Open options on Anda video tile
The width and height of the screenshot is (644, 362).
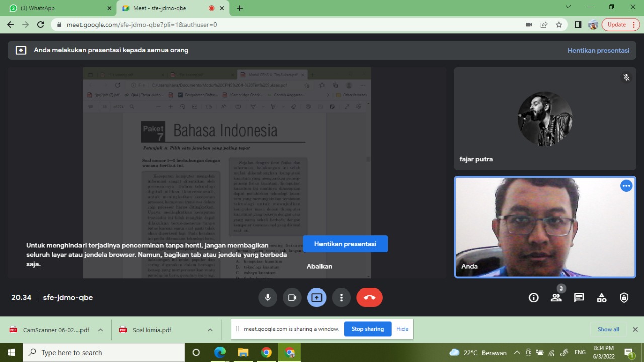pyautogui.click(x=626, y=186)
